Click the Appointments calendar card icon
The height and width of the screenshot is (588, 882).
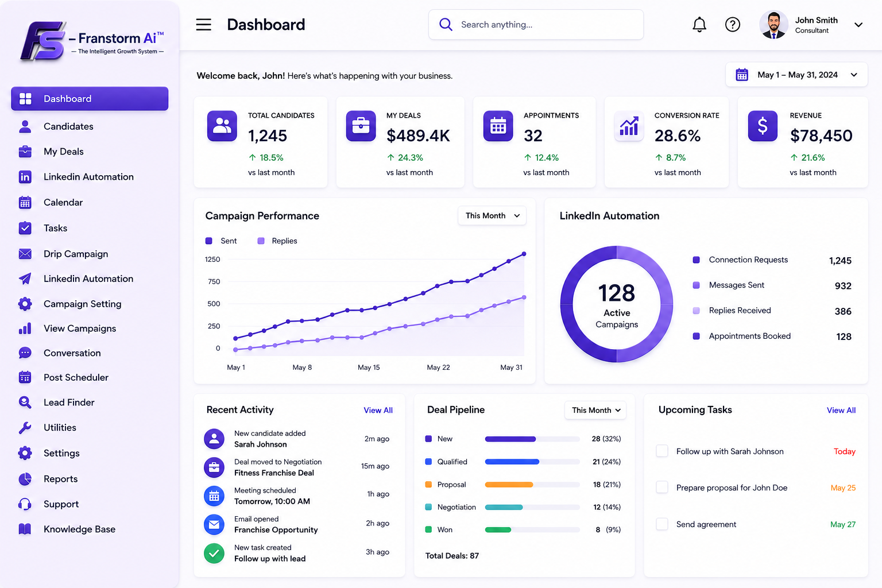[498, 126]
